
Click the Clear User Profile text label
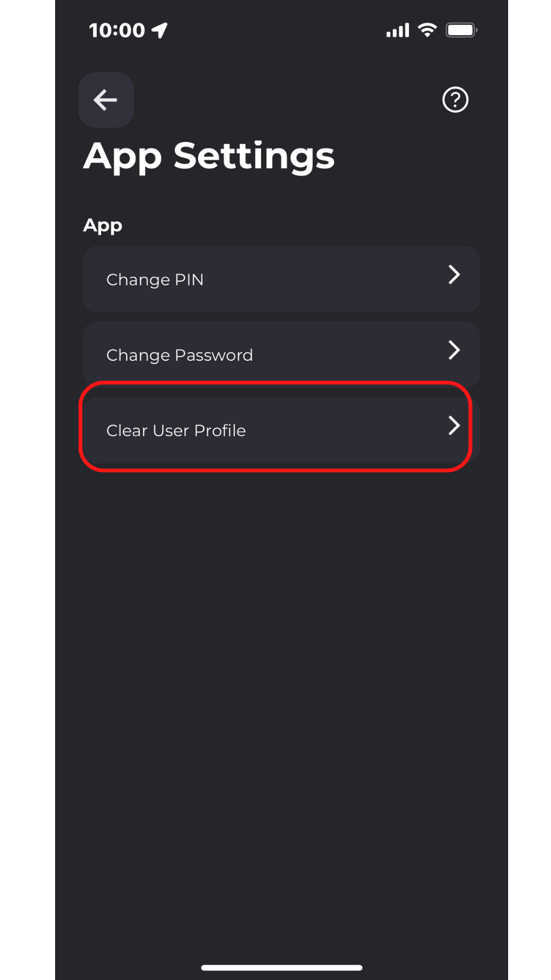[x=176, y=430]
